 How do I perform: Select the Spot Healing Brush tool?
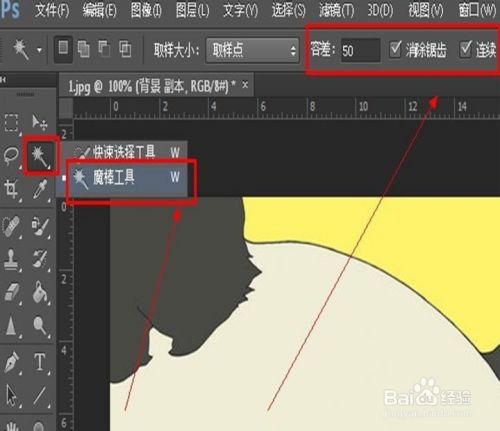coord(11,226)
